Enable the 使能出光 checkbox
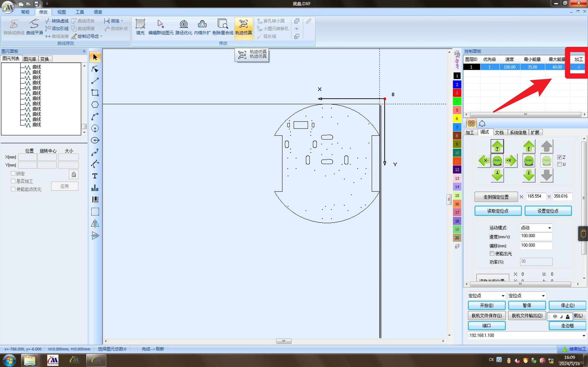The width and height of the screenshot is (588, 367). pos(492,253)
